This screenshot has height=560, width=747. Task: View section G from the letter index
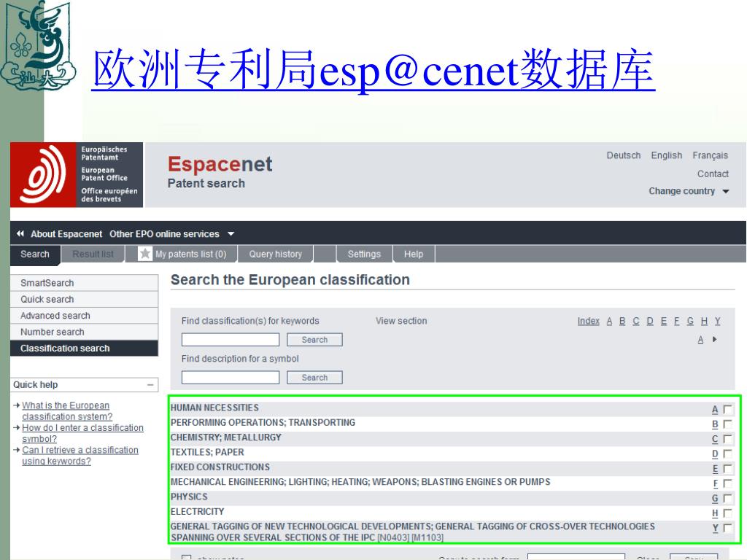tap(690, 321)
